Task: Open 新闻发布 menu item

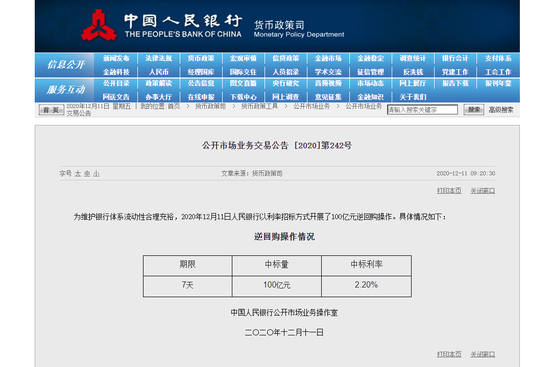Action: point(116,58)
